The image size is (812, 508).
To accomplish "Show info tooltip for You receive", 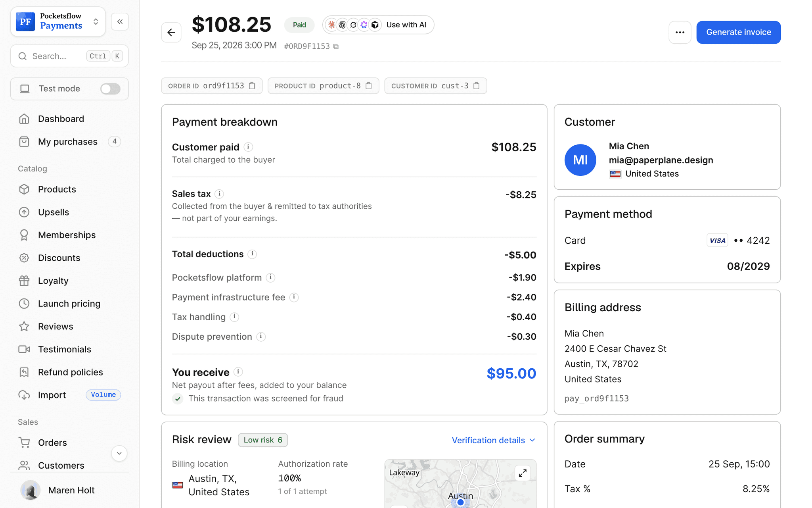I will point(238,372).
